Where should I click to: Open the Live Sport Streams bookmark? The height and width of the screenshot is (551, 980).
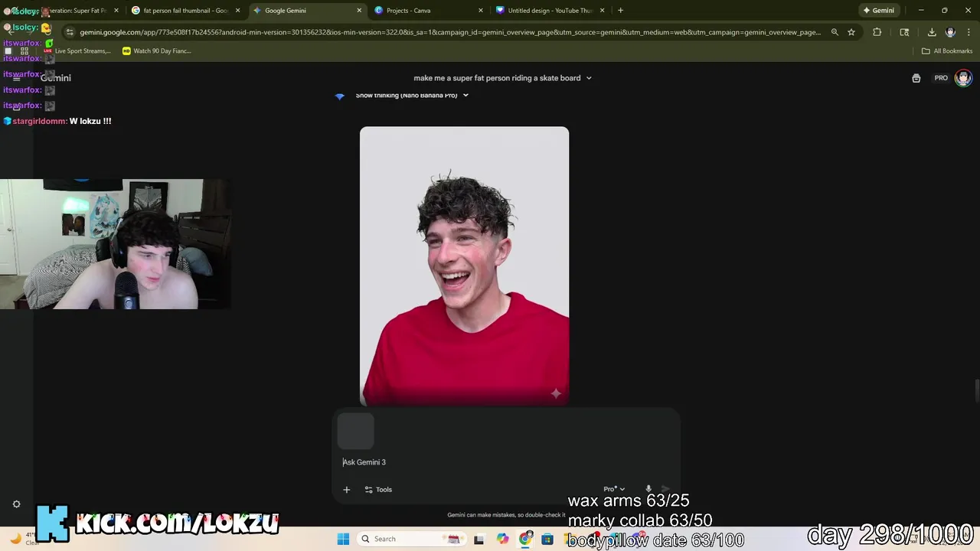pos(77,51)
